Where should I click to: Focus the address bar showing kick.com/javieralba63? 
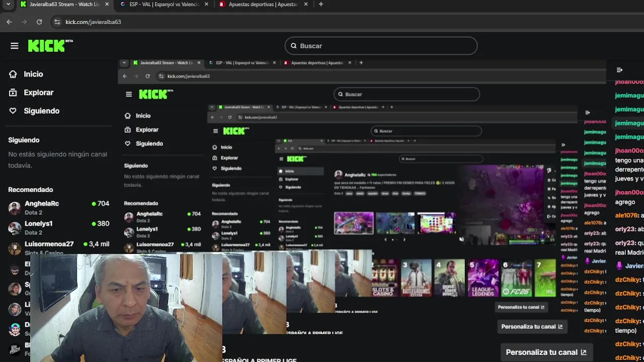pos(93,22)
